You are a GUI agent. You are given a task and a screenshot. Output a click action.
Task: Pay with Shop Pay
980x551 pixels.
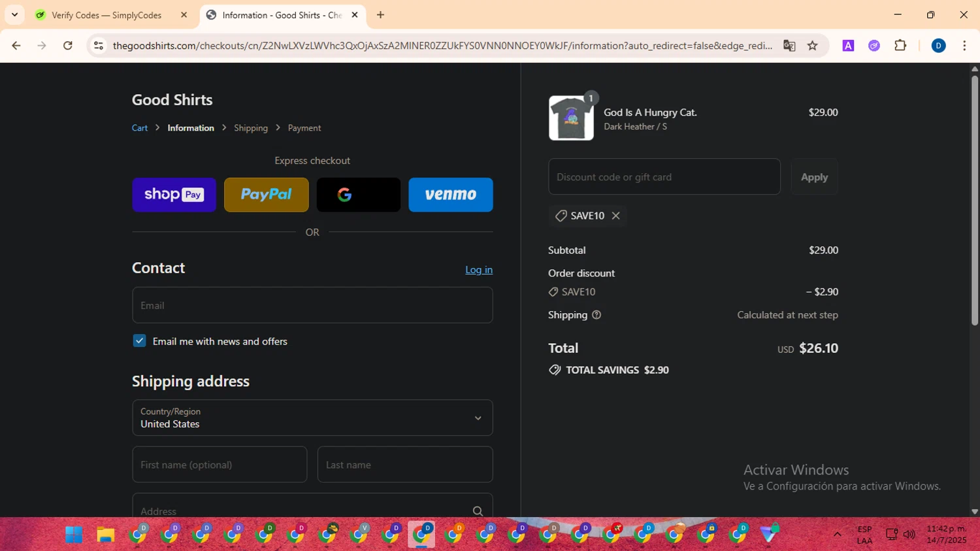pos(174,195)
